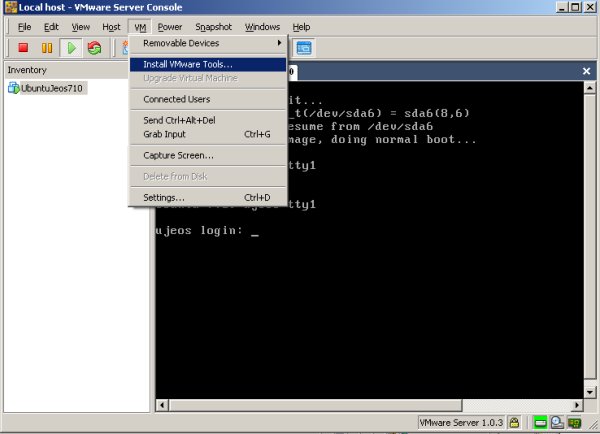Click the VMware Server Console title icon
600x434 pixels.
pos(11,7)
